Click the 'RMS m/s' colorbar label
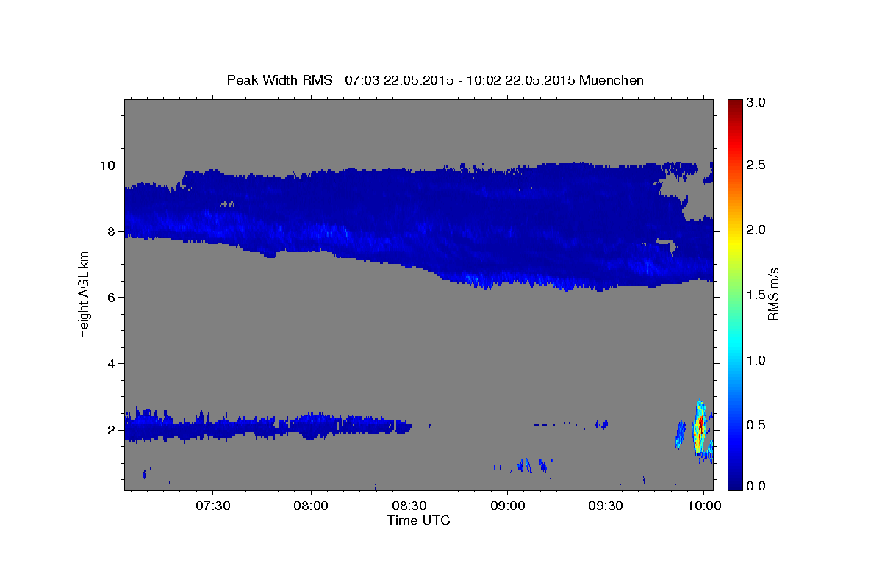 point(773,294)
